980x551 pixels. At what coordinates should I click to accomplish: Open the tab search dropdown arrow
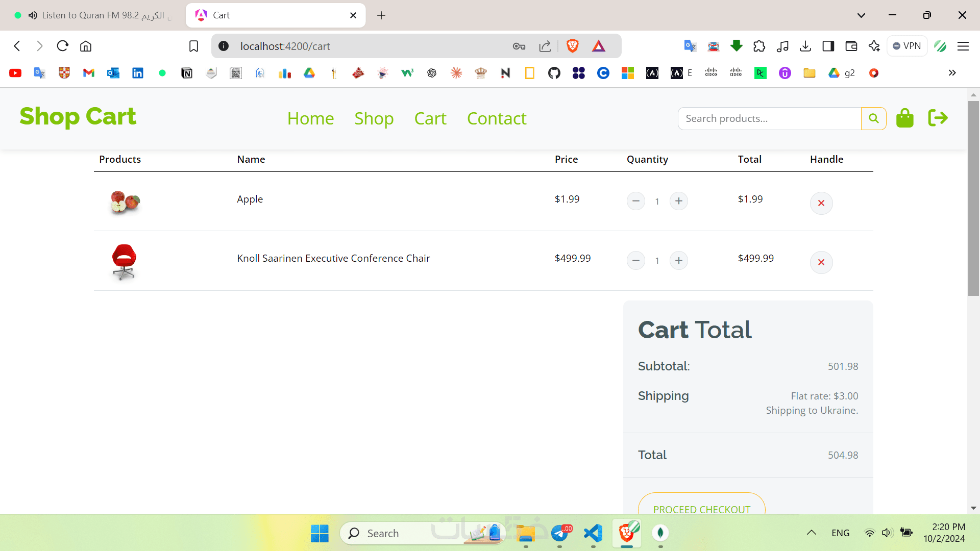point(861,15)
